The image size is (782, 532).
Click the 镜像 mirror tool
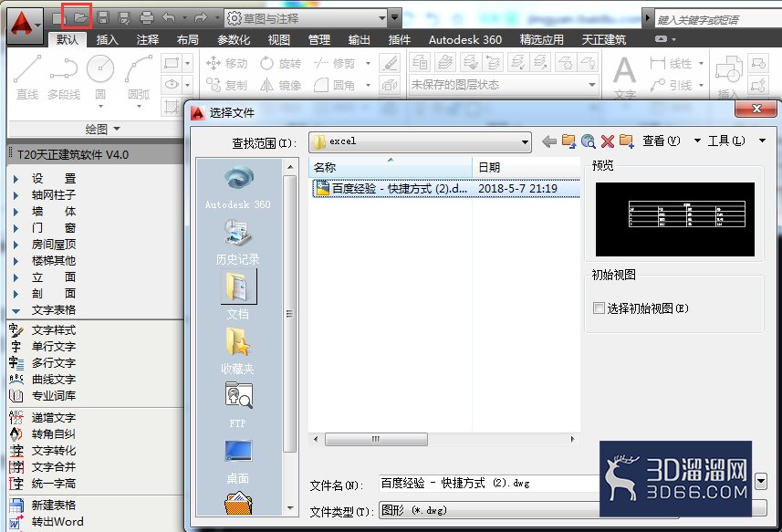(x=280, y=85)
